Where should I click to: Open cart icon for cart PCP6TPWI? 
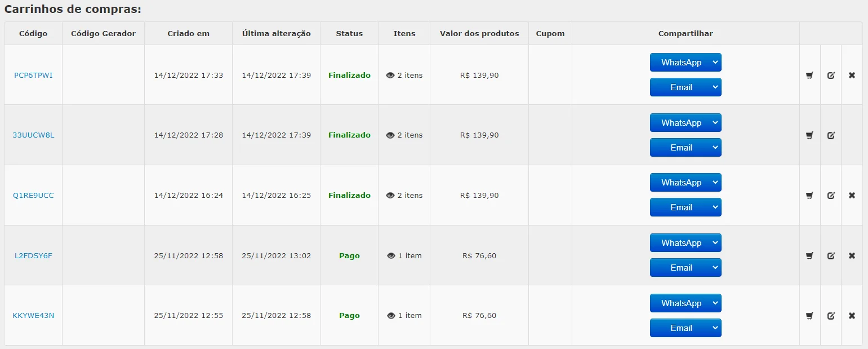[809, 75]
